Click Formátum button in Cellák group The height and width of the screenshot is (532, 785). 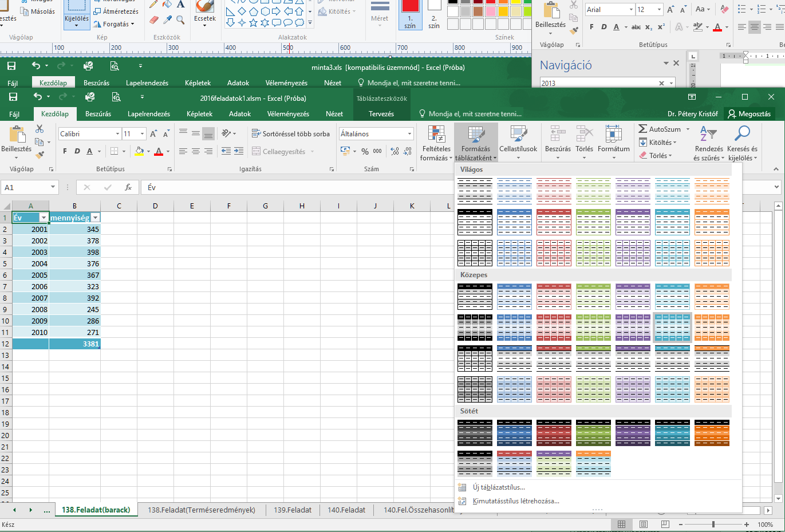(614, 143)
